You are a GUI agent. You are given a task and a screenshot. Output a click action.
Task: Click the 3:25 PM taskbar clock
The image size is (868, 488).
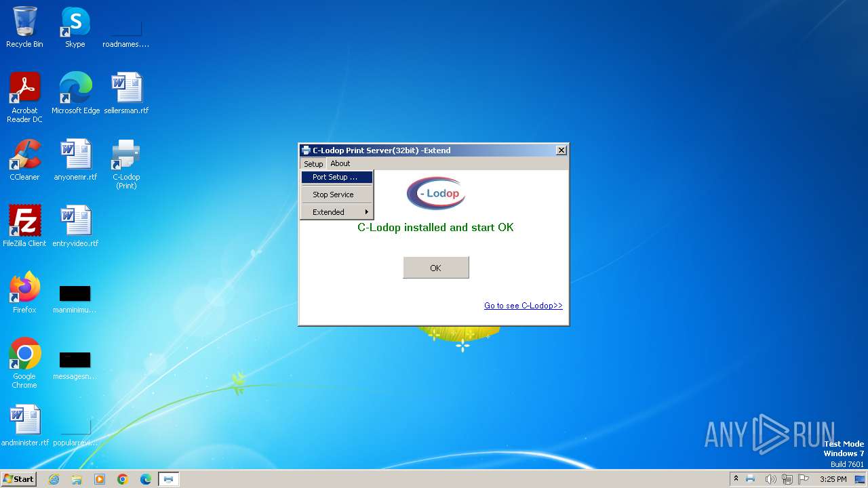[x=833, y=479]
